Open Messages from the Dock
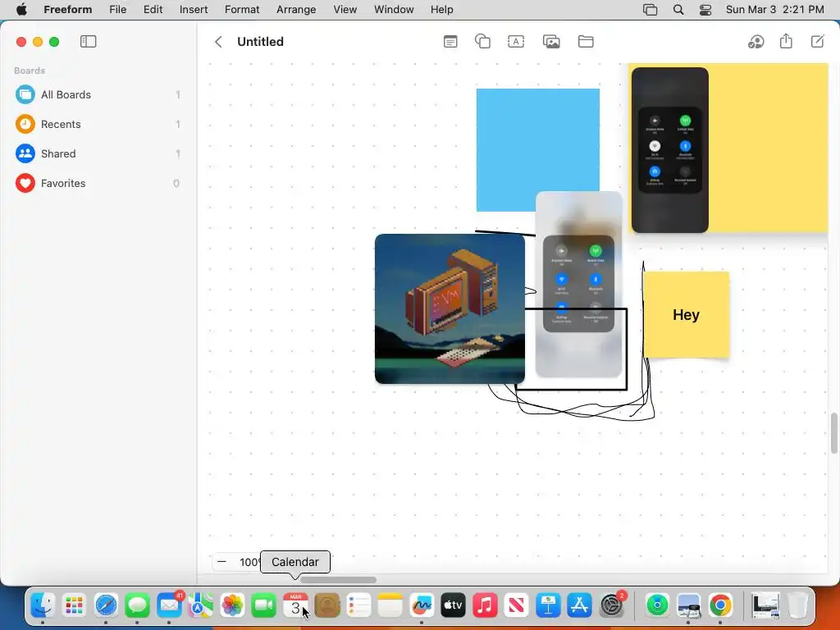The width and height of the screenshot is (840, 630). click(137, 606)
